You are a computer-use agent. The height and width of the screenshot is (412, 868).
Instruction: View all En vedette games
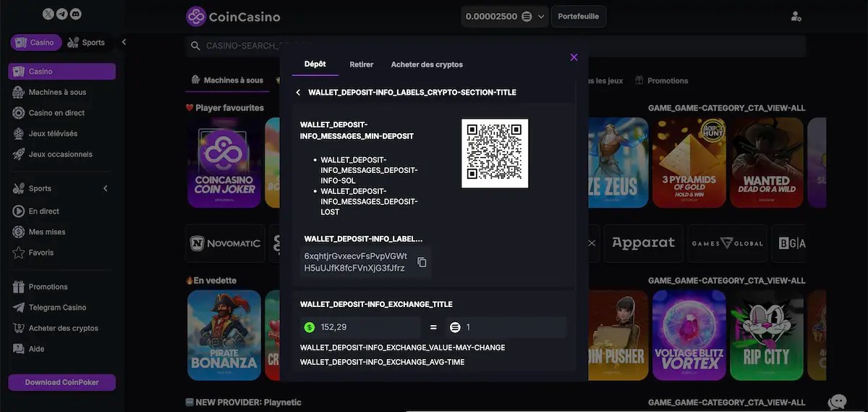click(726, 280)
